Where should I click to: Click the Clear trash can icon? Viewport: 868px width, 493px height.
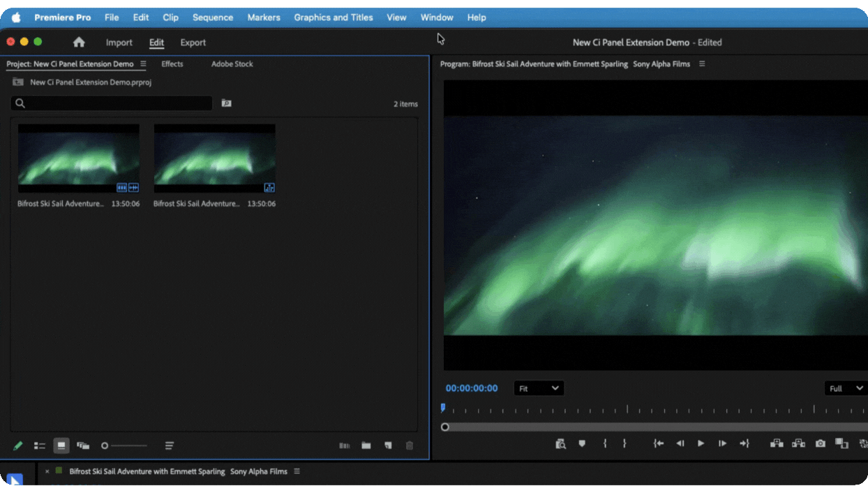pos(410,446)
